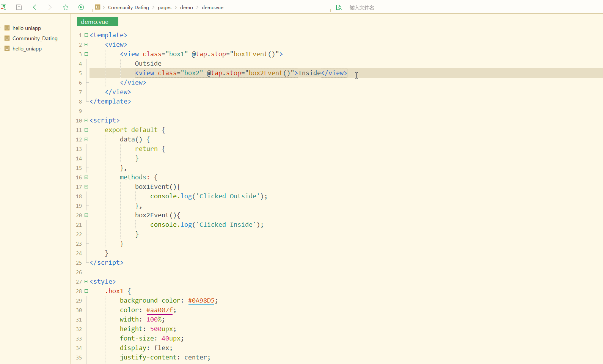This screenshot has width=603, height=364.
Task: Click export default on line 11
Action: (x=131, y=130)
